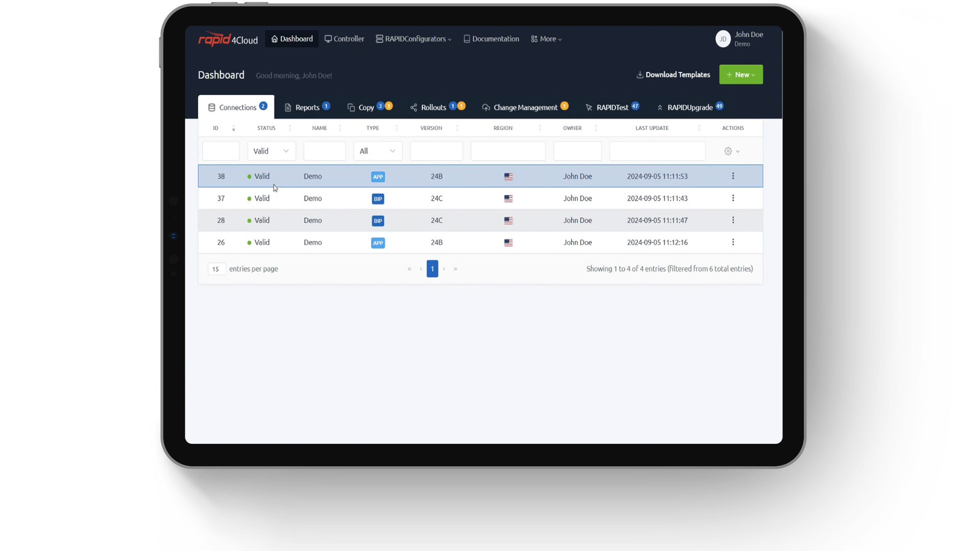Go to previous page of results
The image size is (980, 551).
[421, 269]
